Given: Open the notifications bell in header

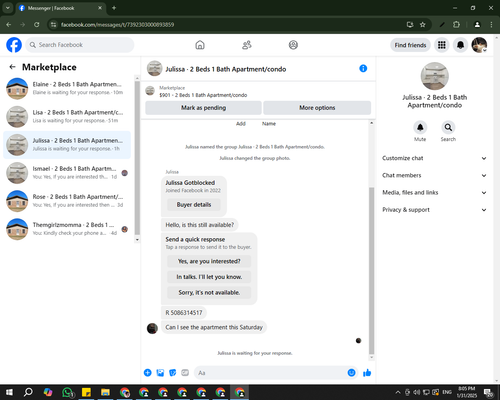Looking at the screenshot, I should 460,45.
